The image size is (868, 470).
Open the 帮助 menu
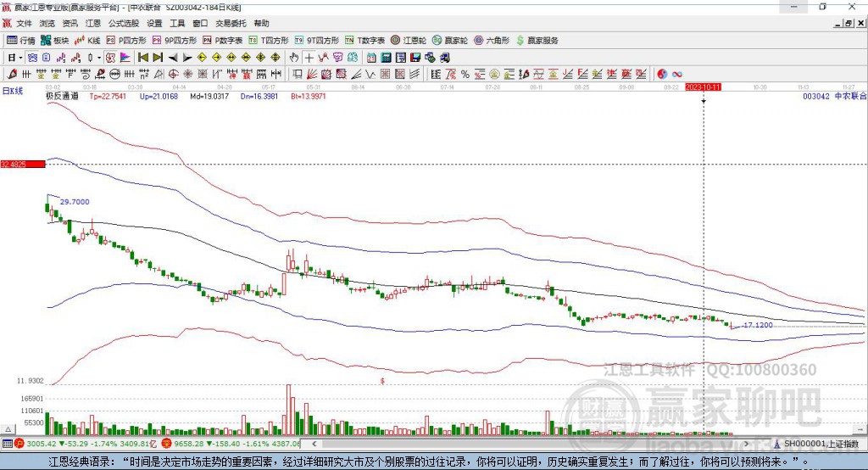coord(261,23)
